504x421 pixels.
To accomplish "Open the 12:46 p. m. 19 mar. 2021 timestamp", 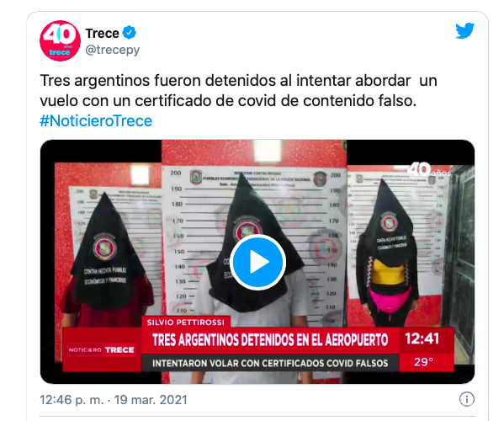I will (x=113, y=400).
